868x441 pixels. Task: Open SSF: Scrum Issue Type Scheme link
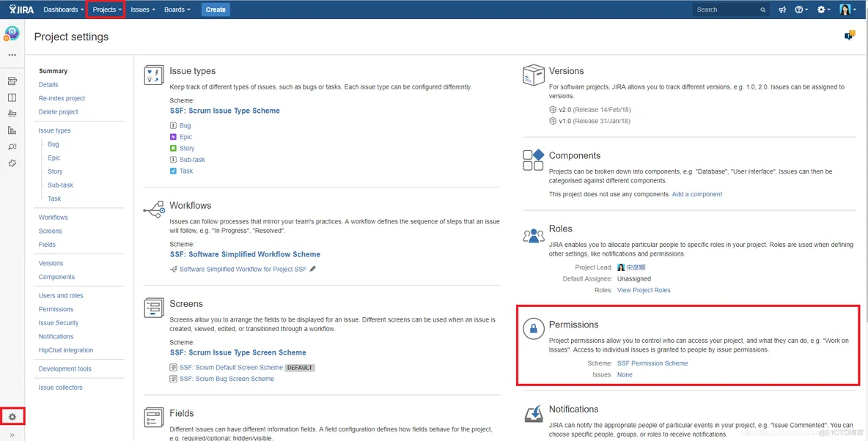225,111
